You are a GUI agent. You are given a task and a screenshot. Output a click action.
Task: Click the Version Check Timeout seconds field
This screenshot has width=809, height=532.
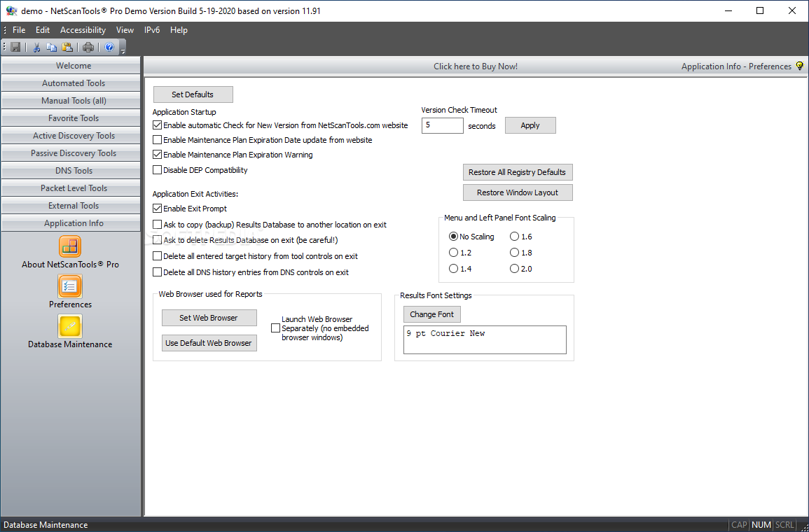point(442,125)
